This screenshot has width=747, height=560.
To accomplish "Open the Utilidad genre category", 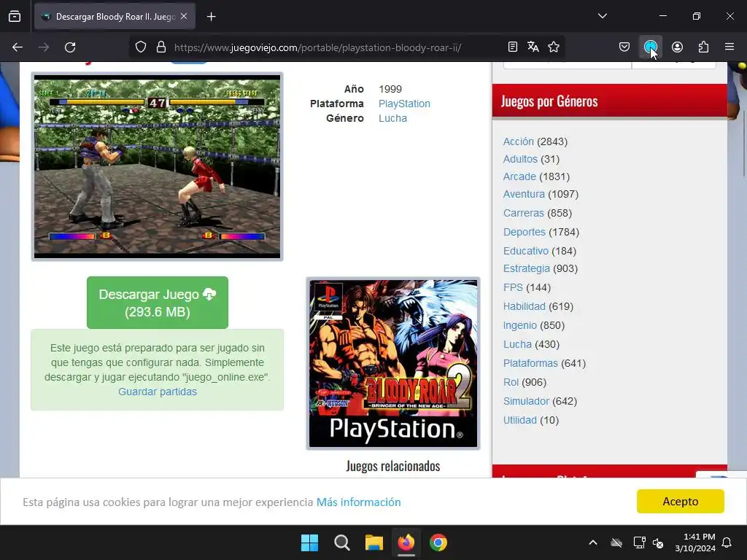I will (x=519, y=420).
